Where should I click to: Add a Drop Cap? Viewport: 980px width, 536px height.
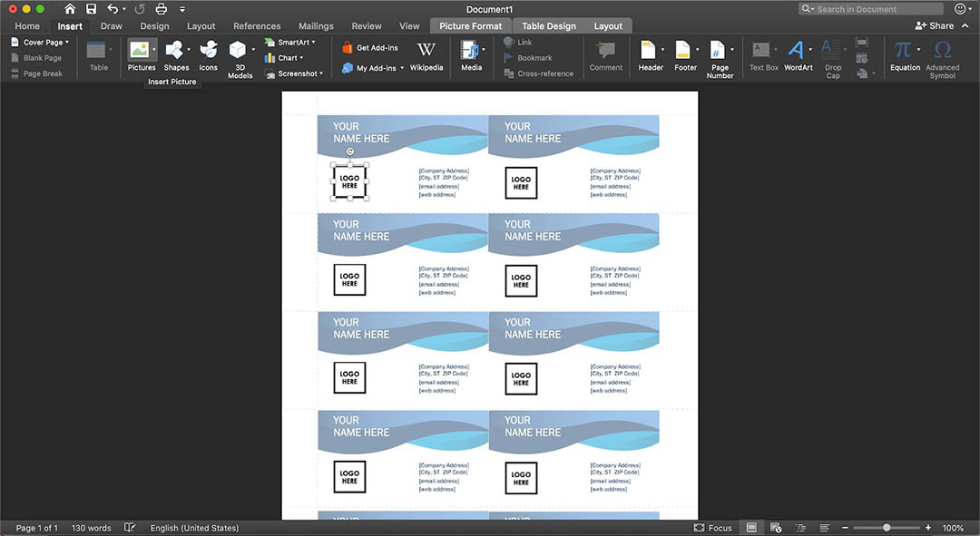pyautogui.click(x=833, y=59)
